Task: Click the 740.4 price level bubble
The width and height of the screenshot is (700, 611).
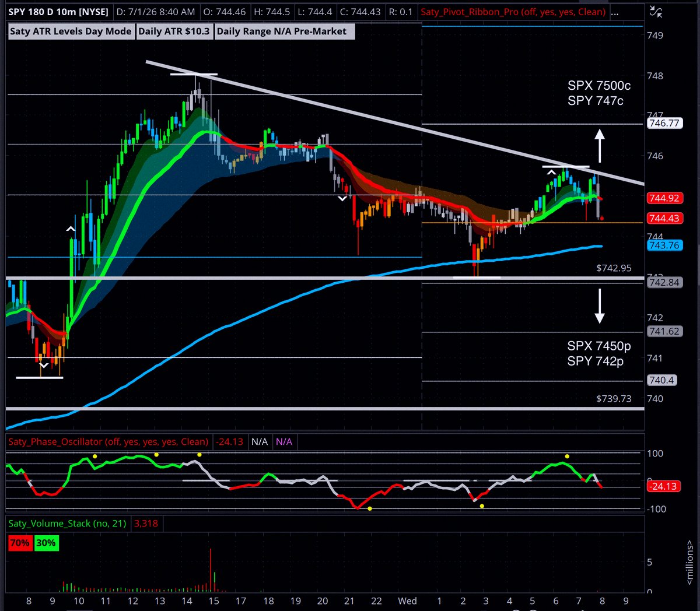Action: 661,380
